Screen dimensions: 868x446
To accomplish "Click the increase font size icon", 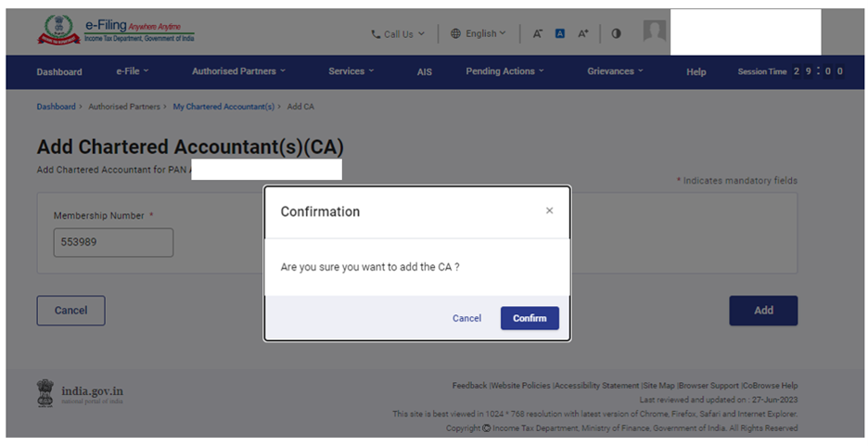I will [x=583, y=34].
